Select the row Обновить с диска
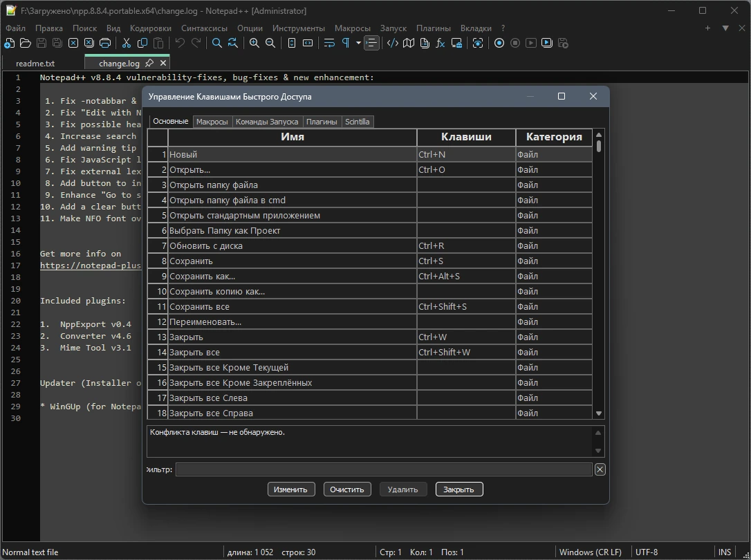Screen dimensions: 751x560 370,245
